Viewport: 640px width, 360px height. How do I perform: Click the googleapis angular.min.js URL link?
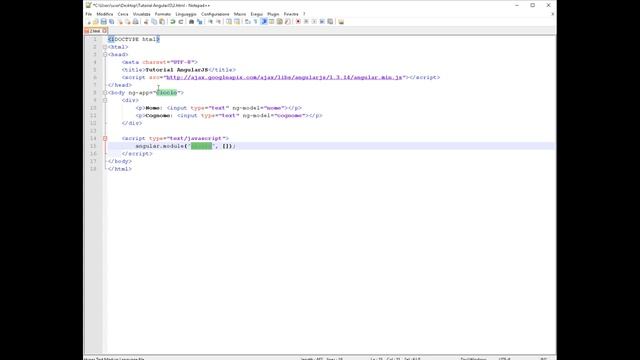click(x=284, y=78)
